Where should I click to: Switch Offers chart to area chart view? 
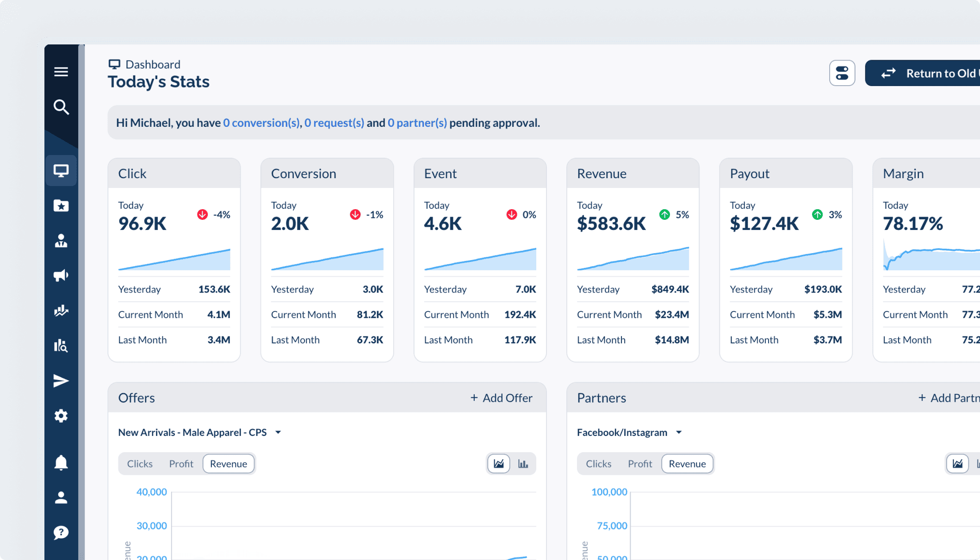[499, 464]
